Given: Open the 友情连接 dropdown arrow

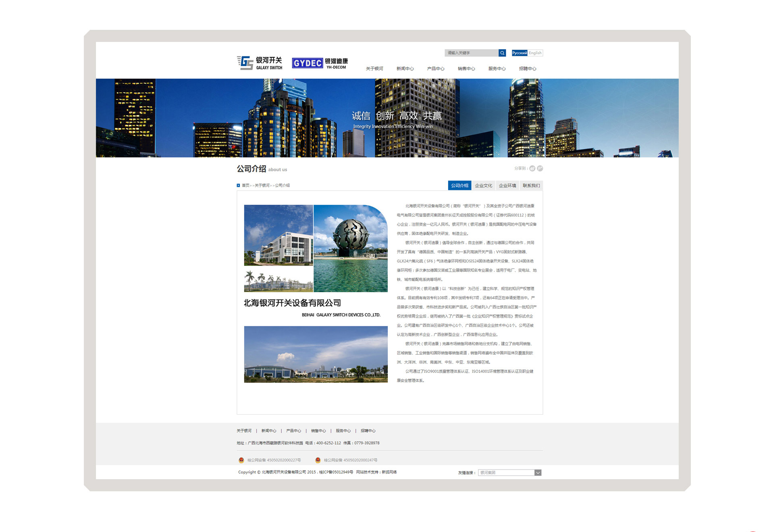Looking at the screenshot, I should pyautogui.click(x=538, y=473).
